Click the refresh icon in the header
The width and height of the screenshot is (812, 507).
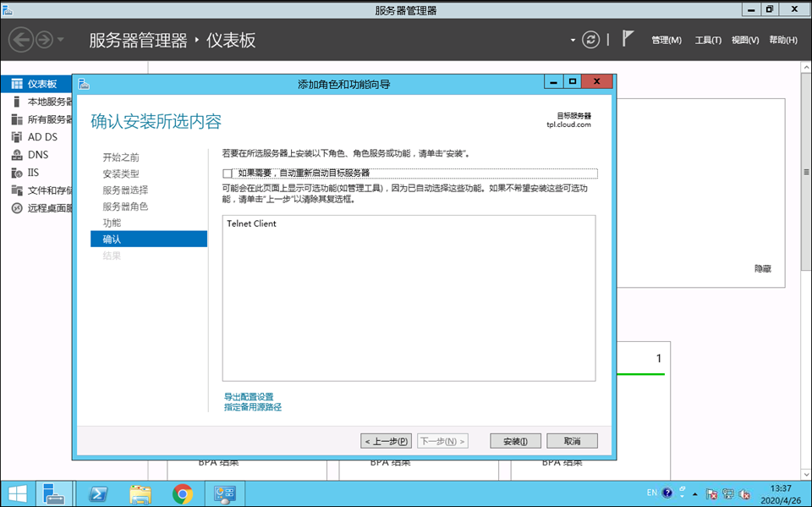591,40
